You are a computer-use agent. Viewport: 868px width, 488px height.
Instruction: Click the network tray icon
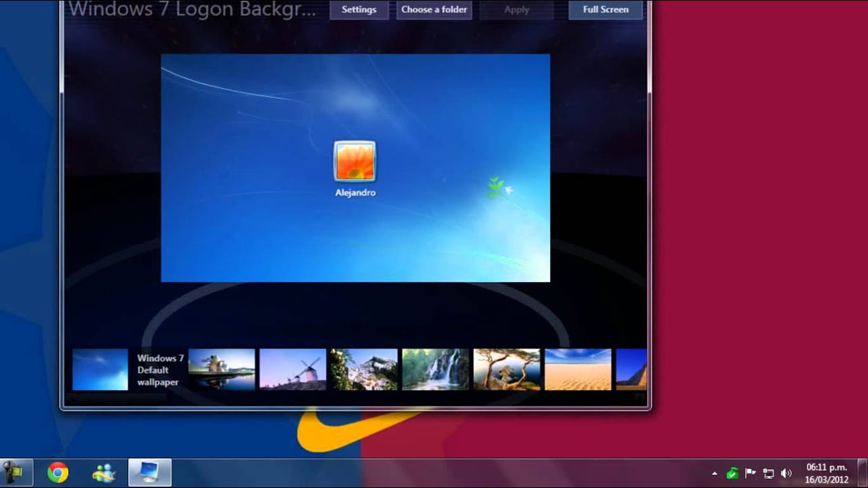768,473
